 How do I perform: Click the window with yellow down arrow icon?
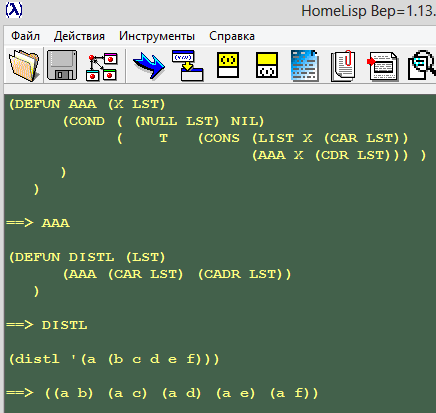[x=187, y=65]
